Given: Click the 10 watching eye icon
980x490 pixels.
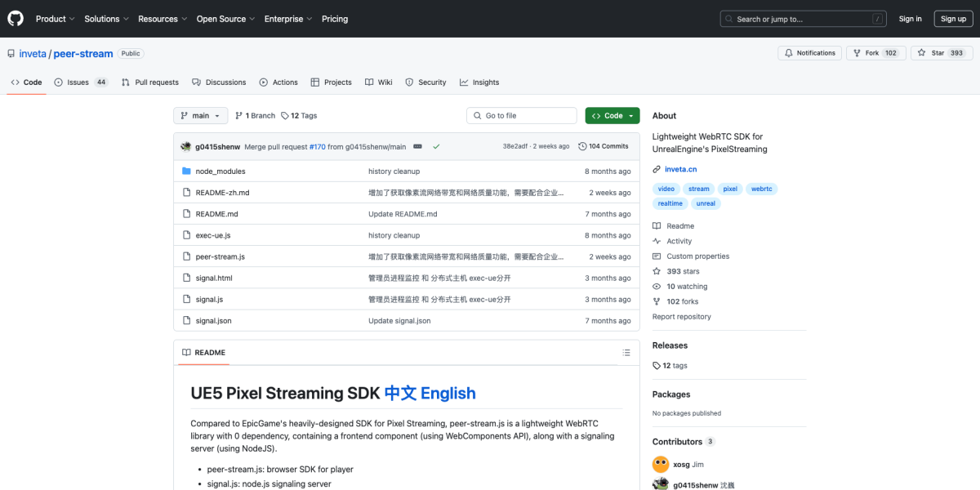Looking at the screenshot, I should 656,286.
